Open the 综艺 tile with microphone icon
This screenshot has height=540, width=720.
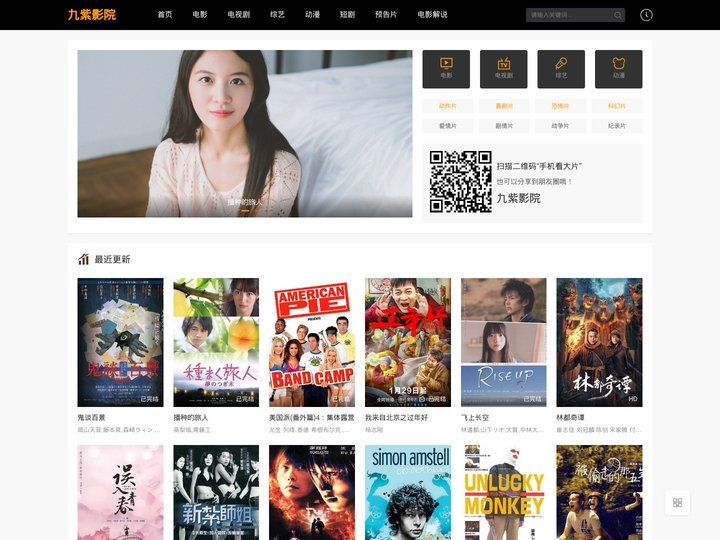[561, 69]
